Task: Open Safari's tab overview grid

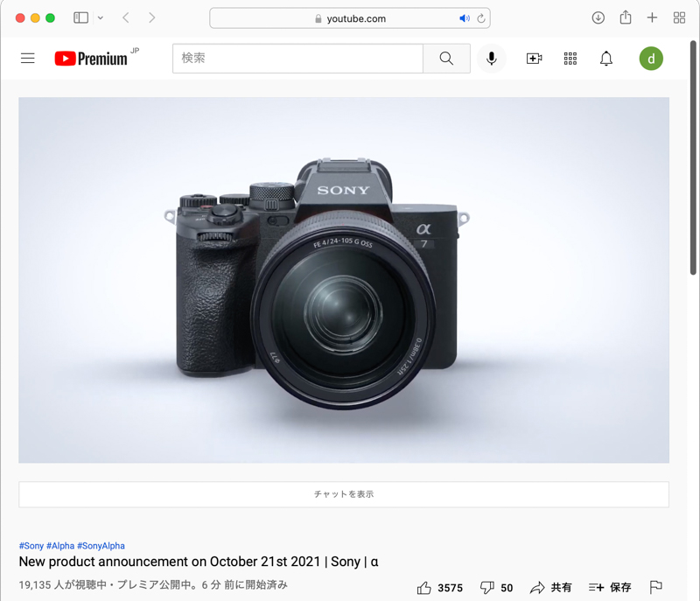Action: [679, 17]
